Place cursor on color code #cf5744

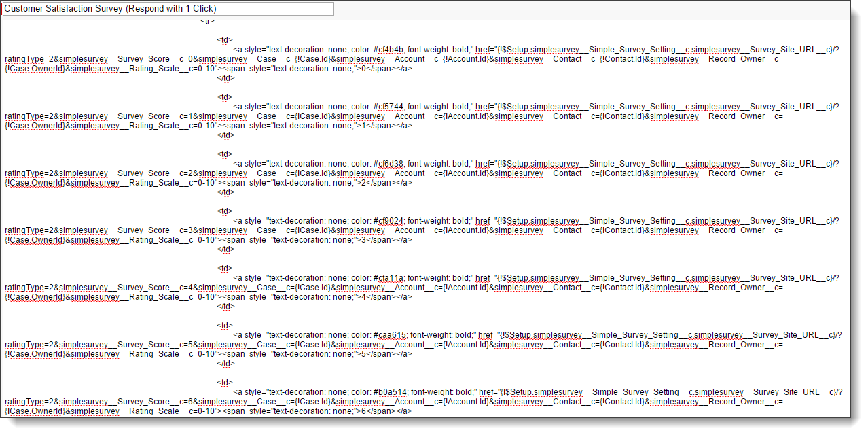(x=388, y=107)
